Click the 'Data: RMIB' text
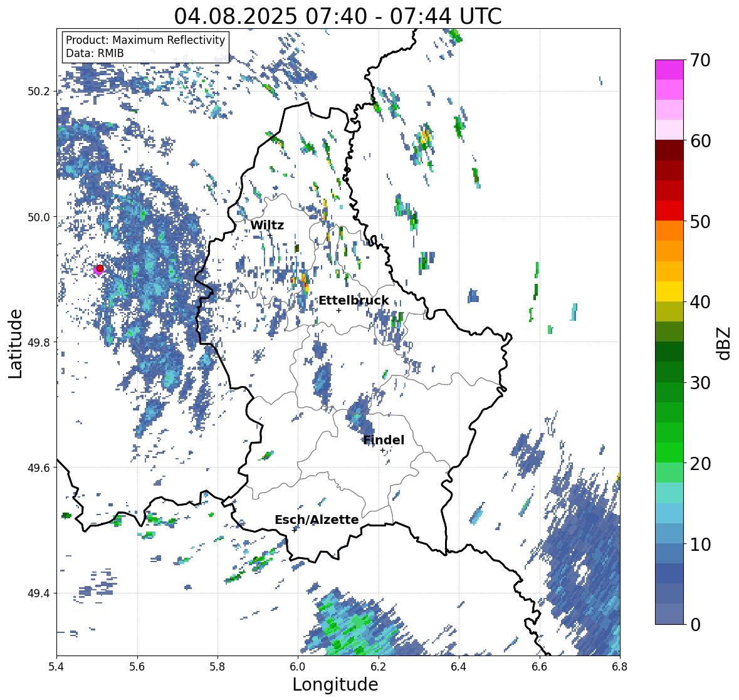This screenshot has height=700, width=739. (x=95, y=53)
